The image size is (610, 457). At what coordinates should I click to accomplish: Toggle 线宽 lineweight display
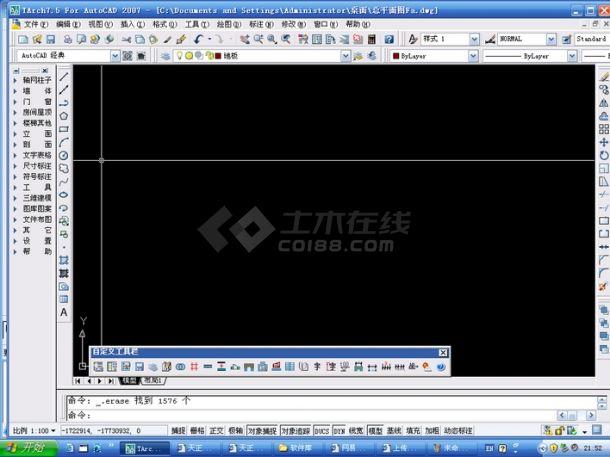356,431
